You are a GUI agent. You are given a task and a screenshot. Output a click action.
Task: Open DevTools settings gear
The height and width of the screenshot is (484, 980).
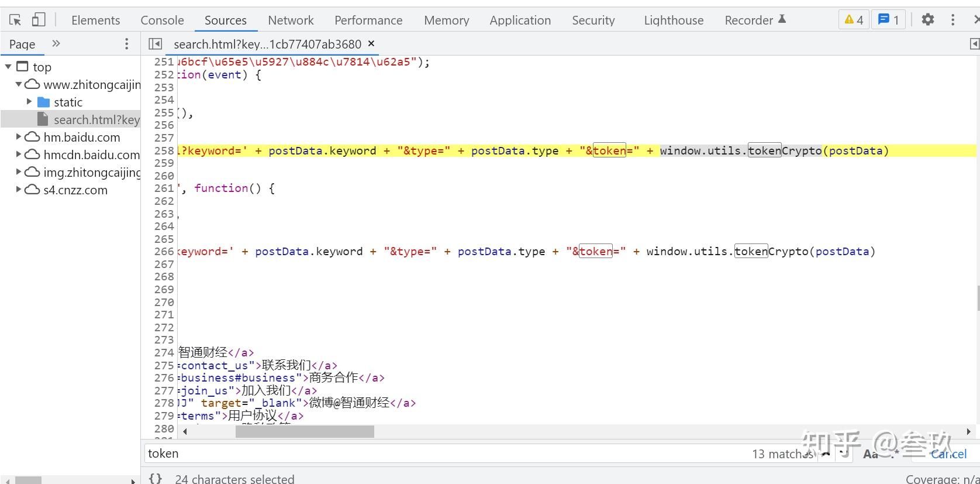[927, 19]
